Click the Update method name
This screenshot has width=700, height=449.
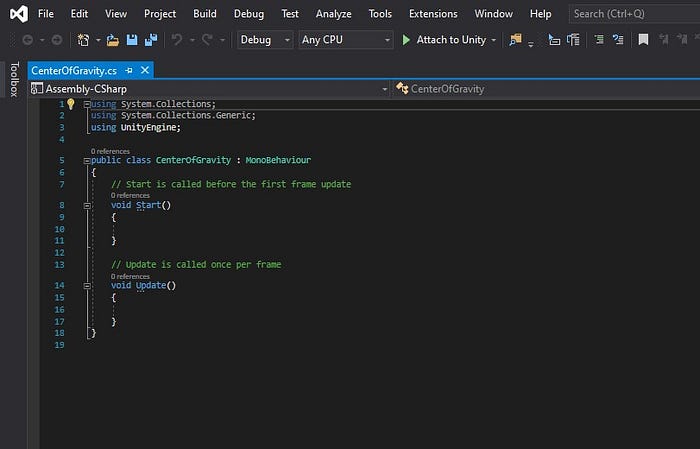pyautogui.click(x=151, y=286)
